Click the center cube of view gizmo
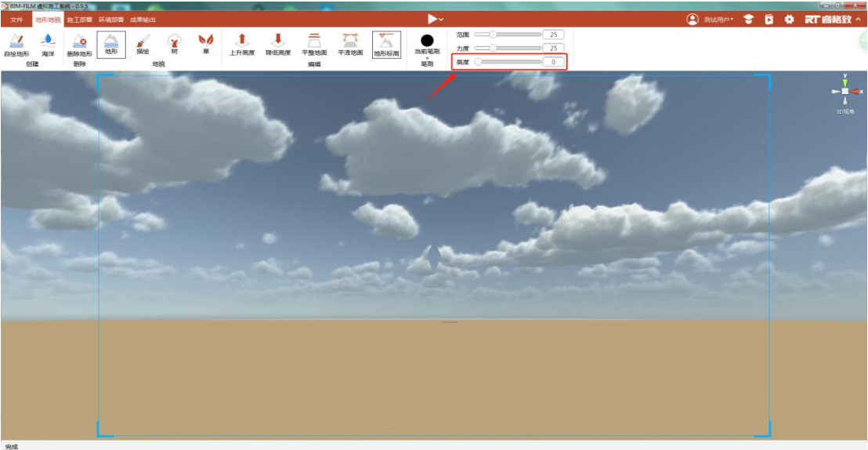 pyautogui.click(x=844, y=92)
